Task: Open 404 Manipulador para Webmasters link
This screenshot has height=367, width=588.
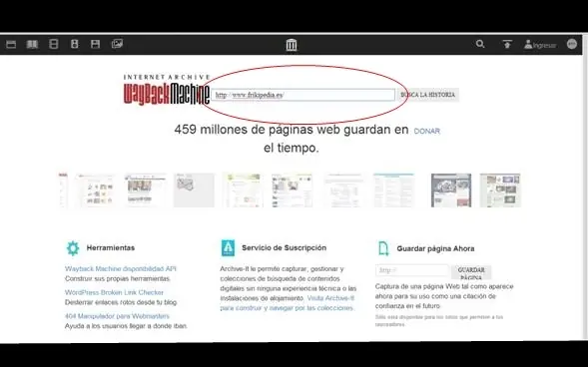Action: tap(117, 316)
